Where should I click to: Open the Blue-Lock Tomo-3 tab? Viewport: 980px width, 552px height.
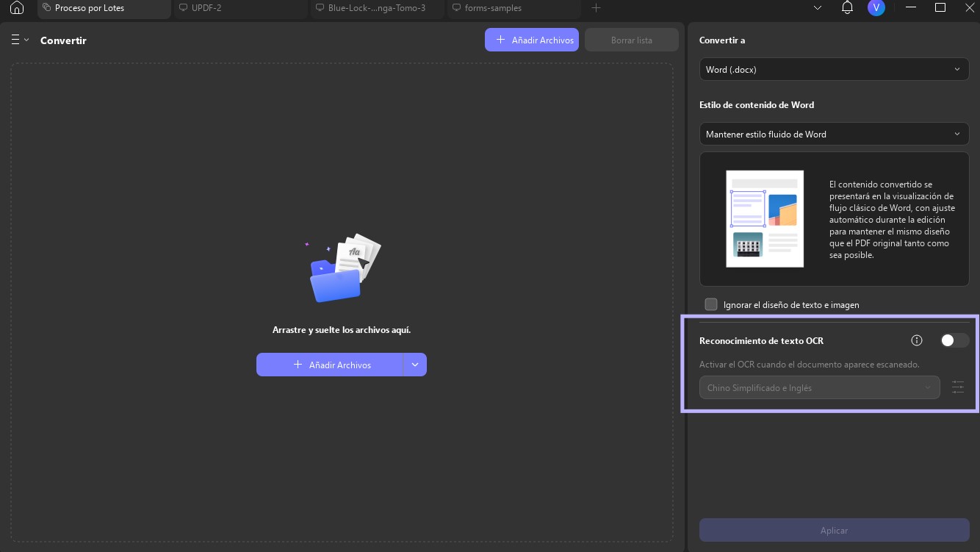tap(377, 8)
